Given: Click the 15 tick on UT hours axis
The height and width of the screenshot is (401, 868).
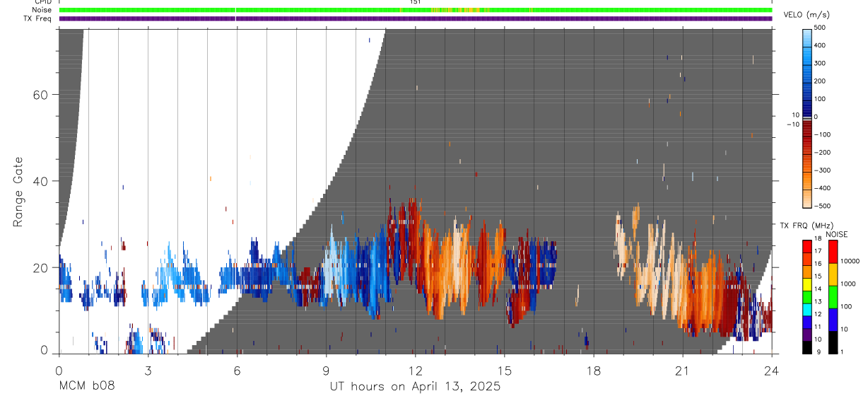Looking at the screenshot, I should (504, 370).
